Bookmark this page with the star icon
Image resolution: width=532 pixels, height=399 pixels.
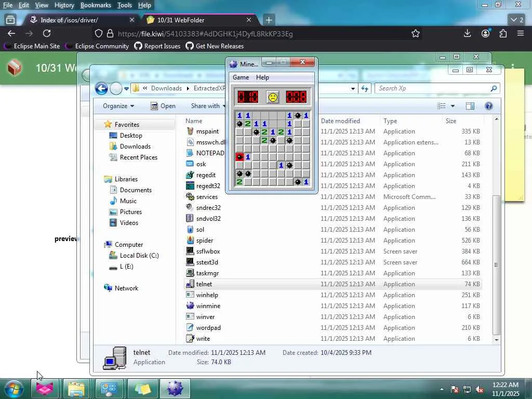[x=415, y=33]
